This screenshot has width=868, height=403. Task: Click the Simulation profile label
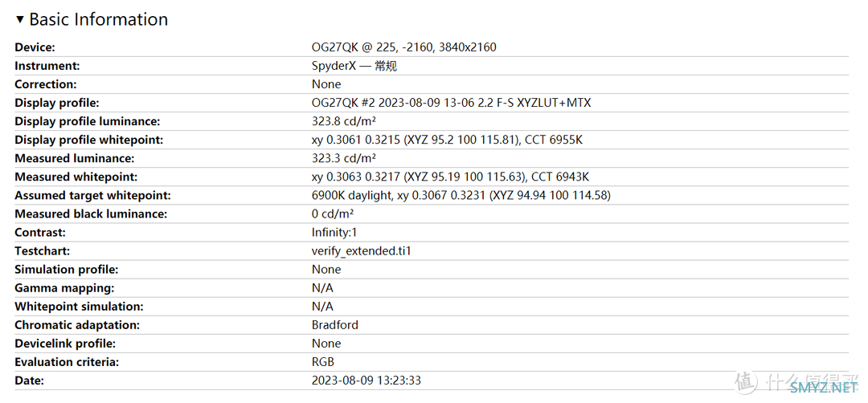[67, 270]
